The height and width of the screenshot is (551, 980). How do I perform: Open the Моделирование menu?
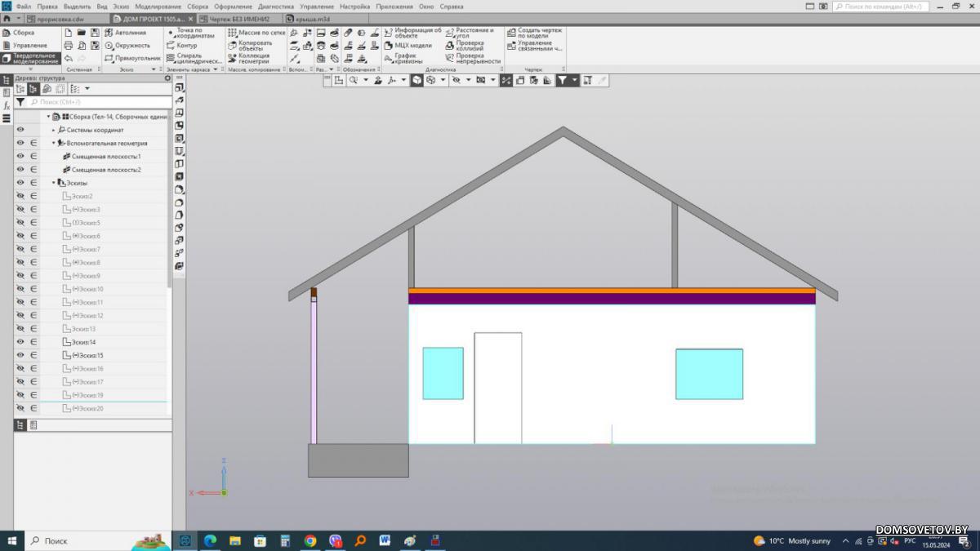[158, 6]
